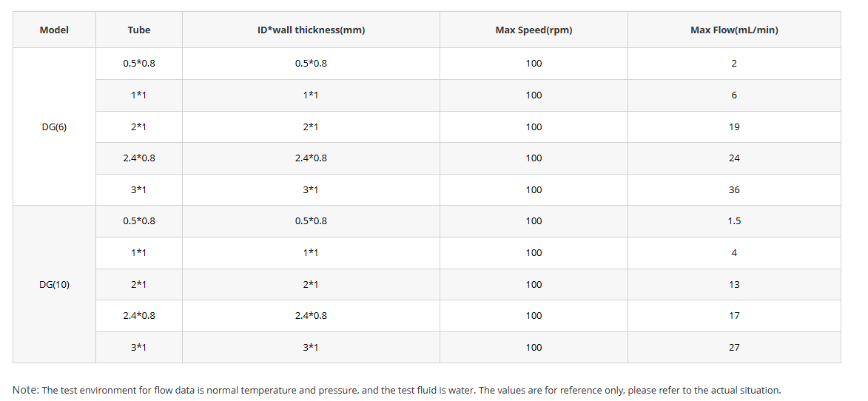Select the Max Flow value 6 cell
Screen dimensions: 868x401
coord(734,95)
